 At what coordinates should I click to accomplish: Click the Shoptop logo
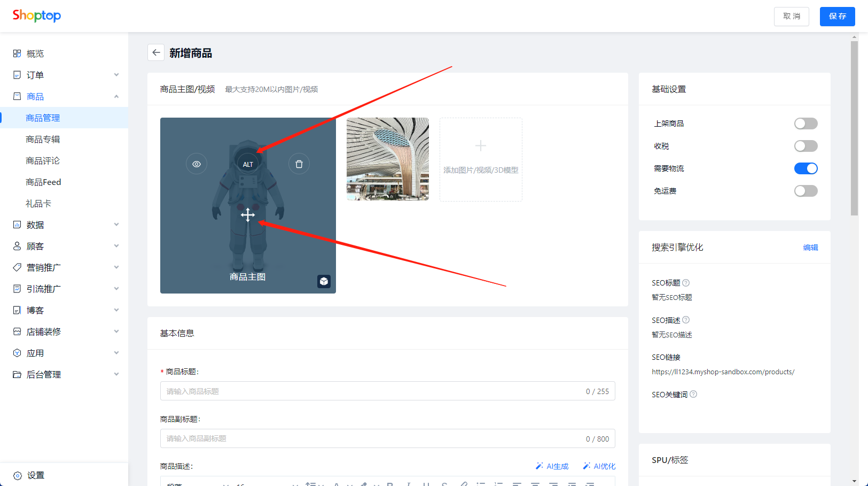(37, 16)
